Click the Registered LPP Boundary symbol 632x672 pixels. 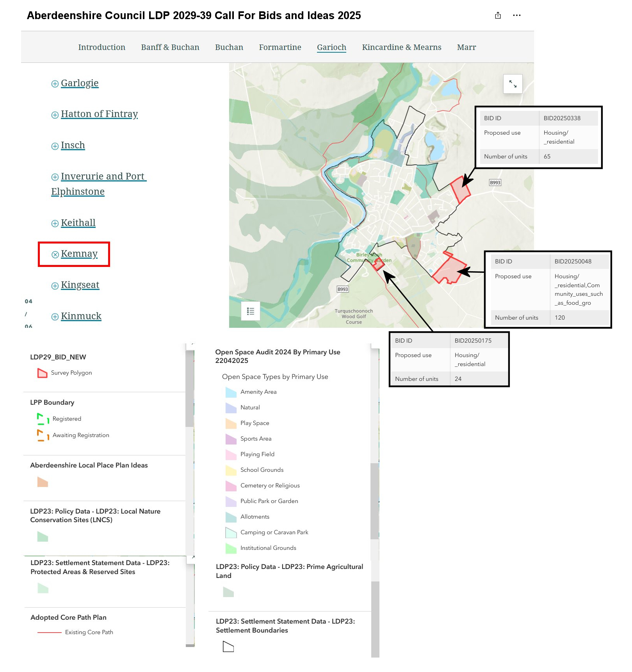pyautogui.click(x=43, y=419)
